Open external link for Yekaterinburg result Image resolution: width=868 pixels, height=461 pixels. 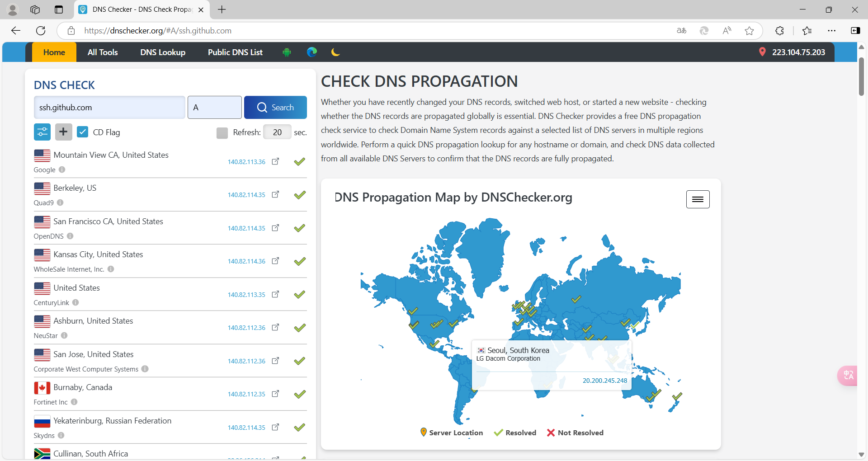click(x=275, y=427)
